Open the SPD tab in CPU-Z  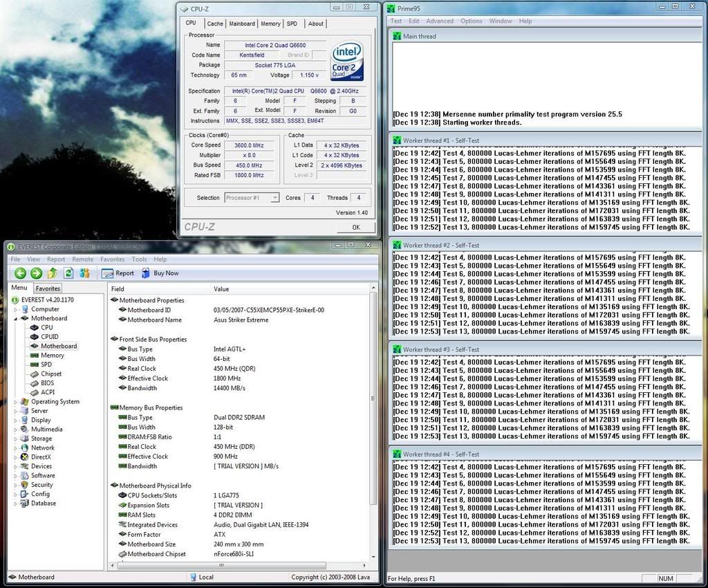point(292,24)
